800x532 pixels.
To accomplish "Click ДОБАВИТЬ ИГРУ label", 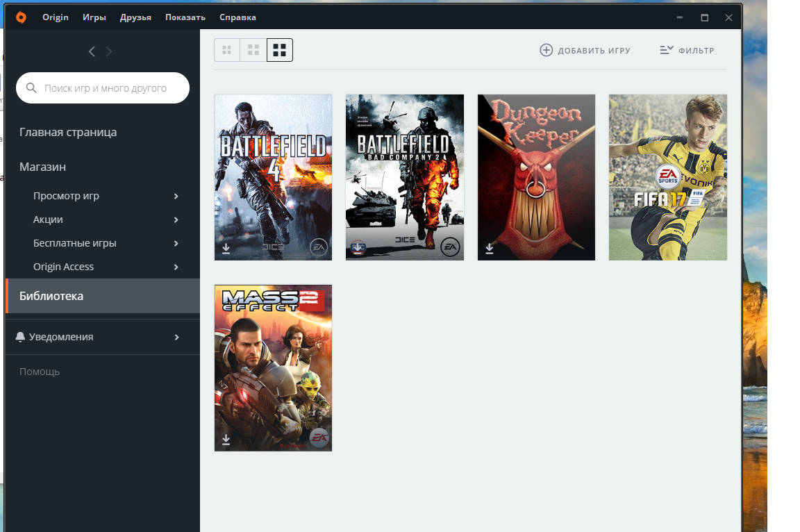I will coord(594,51).
